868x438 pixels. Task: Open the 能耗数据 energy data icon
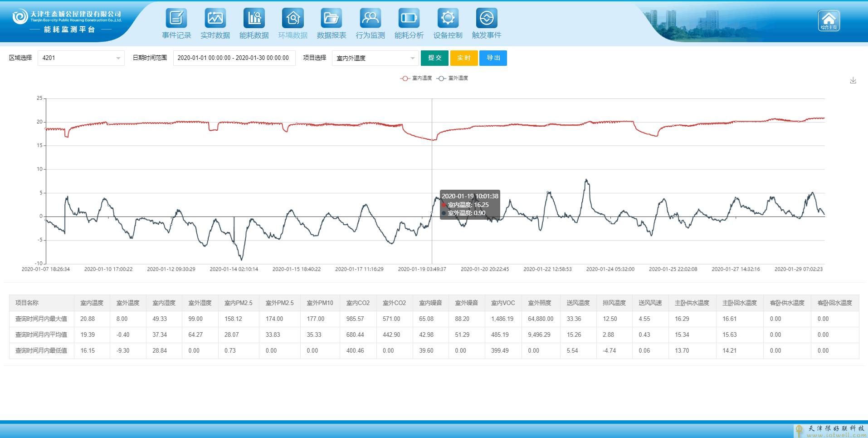[254, 19]
